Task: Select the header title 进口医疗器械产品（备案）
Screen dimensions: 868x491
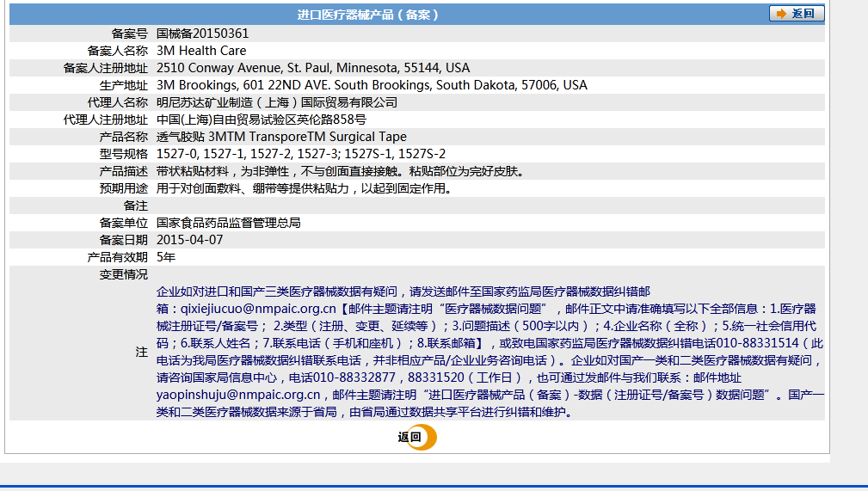Action: (x=368, y=15)
